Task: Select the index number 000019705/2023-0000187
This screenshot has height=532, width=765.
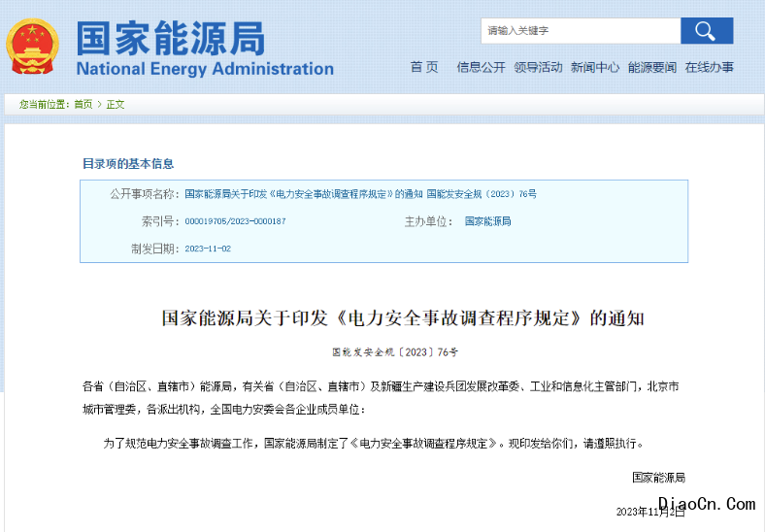Action: [x=235, y=221]
